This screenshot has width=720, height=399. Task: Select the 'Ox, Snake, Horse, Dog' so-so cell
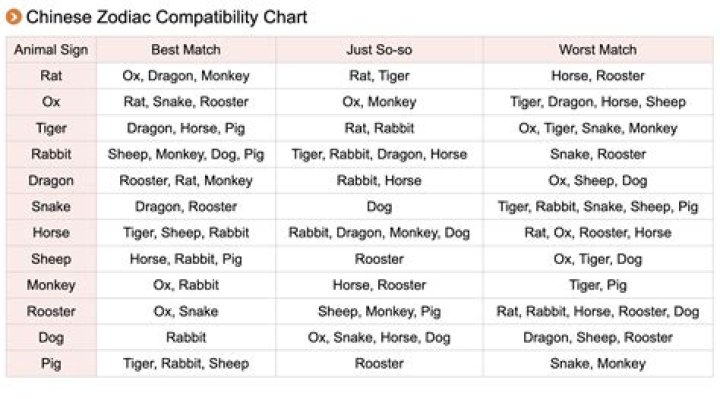(379, 337)
